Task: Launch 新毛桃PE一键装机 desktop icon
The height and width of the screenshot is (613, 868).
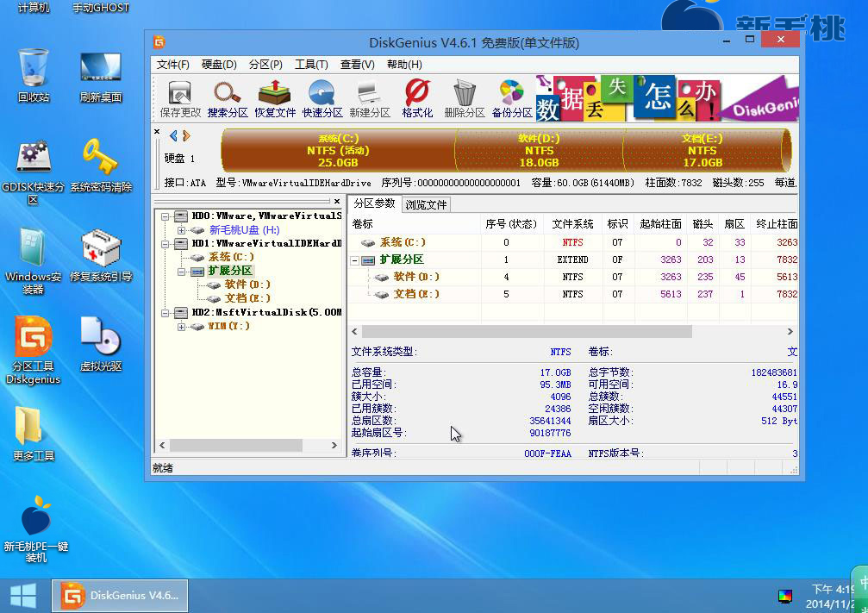Action: 36,529
